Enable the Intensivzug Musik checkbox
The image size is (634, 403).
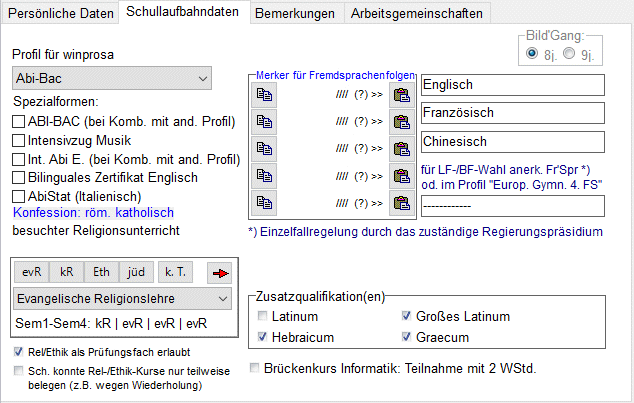(x=19, y=140)
